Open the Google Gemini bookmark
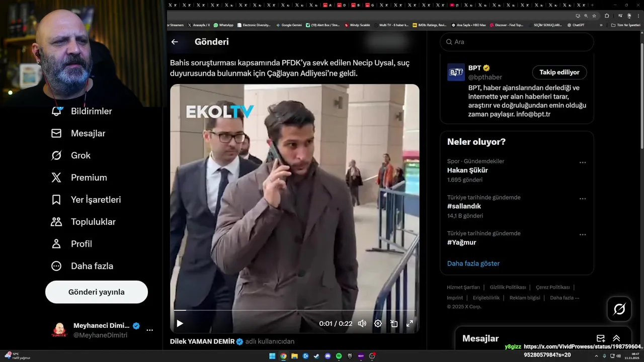The height and width of the screenshot is (362, 644). 289,25
